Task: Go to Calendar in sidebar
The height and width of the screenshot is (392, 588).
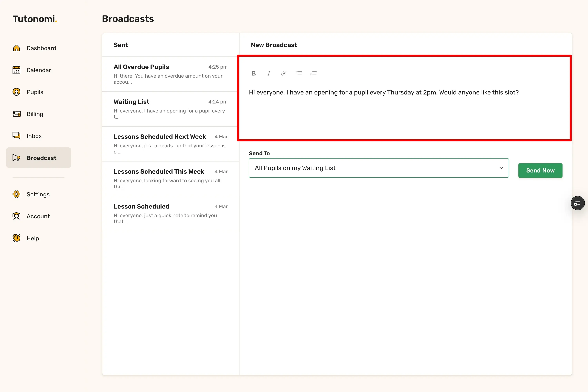Action: [38, 70]
